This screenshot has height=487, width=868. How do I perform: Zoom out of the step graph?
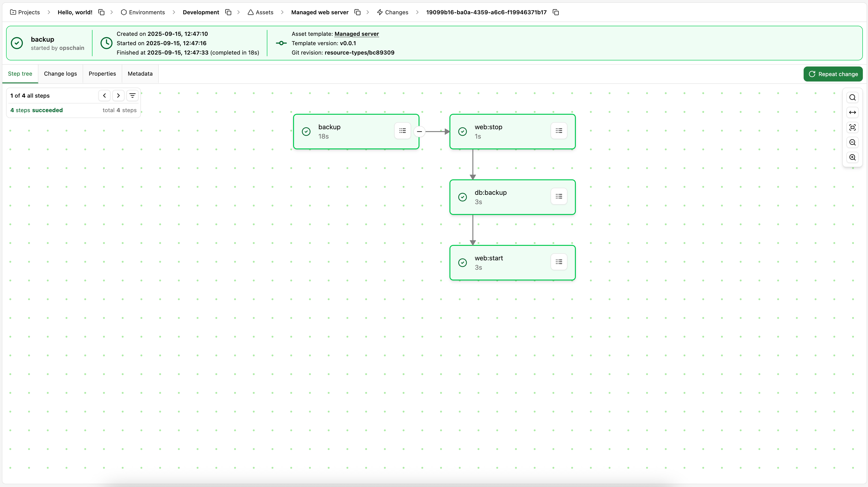tap(853, 142)
